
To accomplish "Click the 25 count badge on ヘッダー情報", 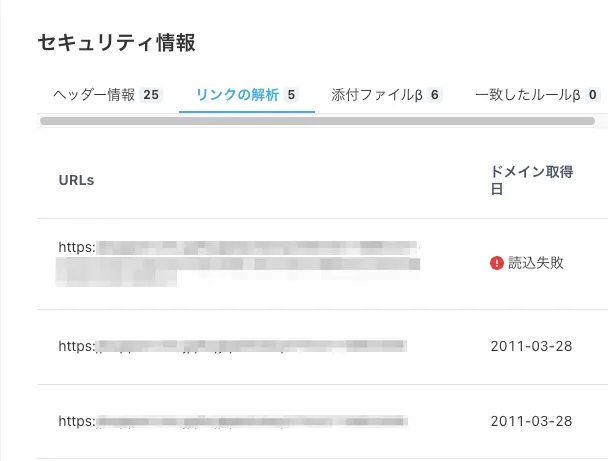I will (x=151, y=95).
